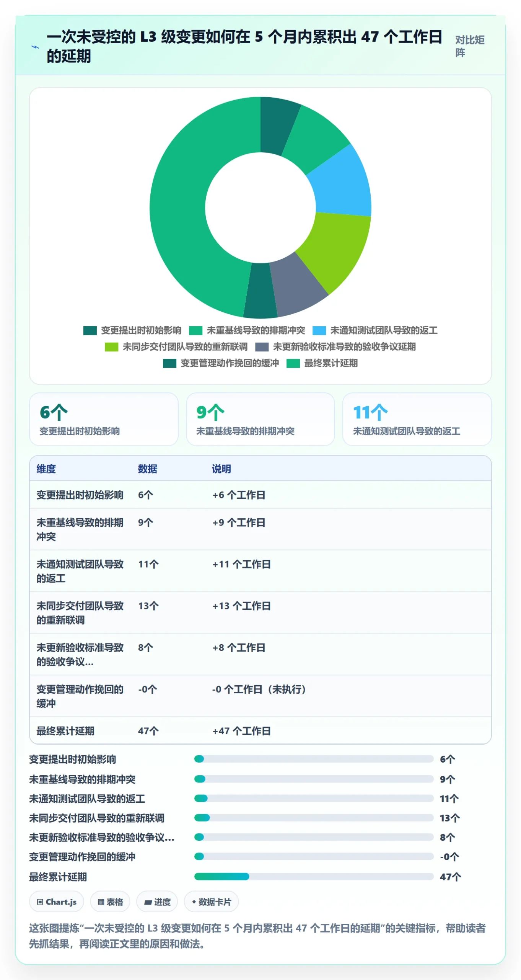Toggle the 未同步交付团队导致的重新联调 legend swatch
This screenshot has width=521, height=980.
(111, 347)
